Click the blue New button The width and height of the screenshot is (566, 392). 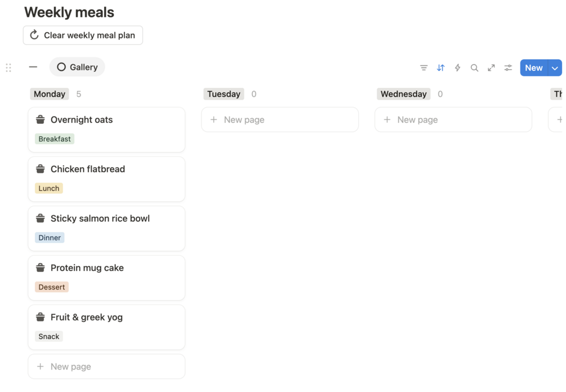coord(533,68)
